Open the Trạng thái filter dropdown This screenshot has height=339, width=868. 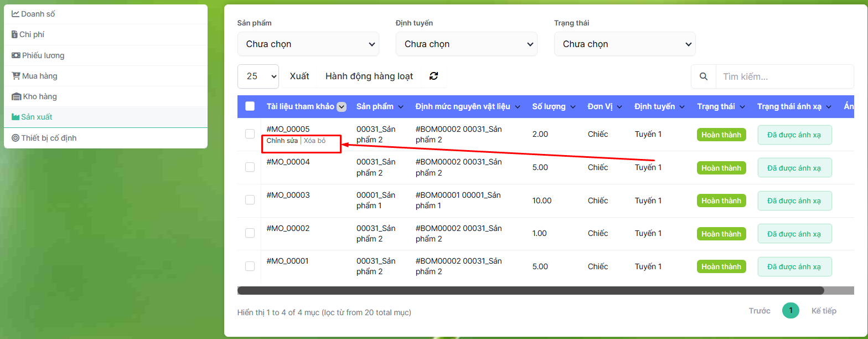point(624,44)
